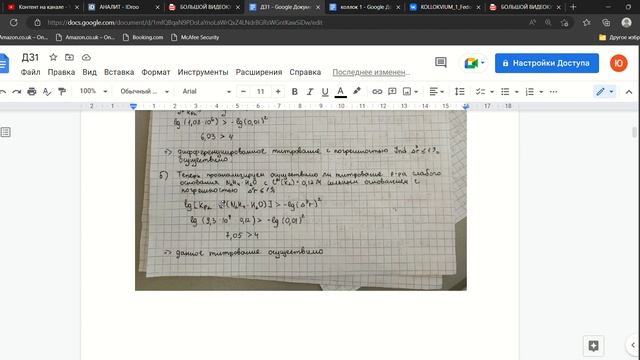Image resolution: width=640 pixels, height=360 pixels.
Task: Open paragraph style dropdown
Action: 144,91
